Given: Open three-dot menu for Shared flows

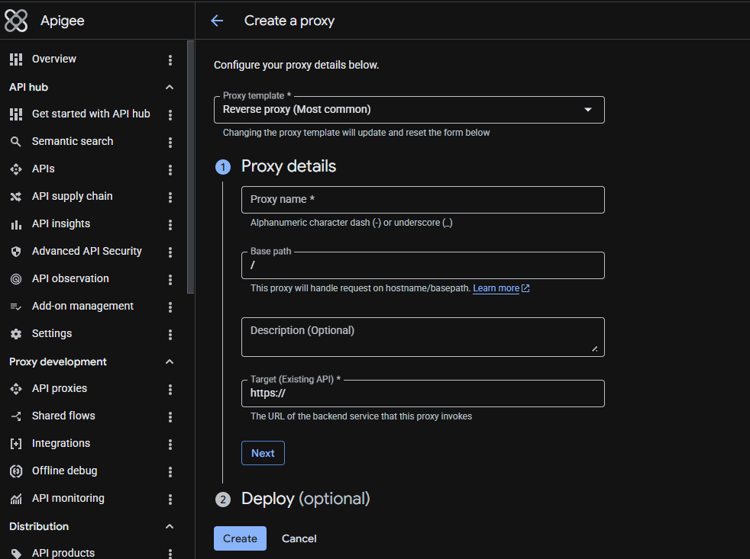Looking at the screenshot, I should (170, 417).
